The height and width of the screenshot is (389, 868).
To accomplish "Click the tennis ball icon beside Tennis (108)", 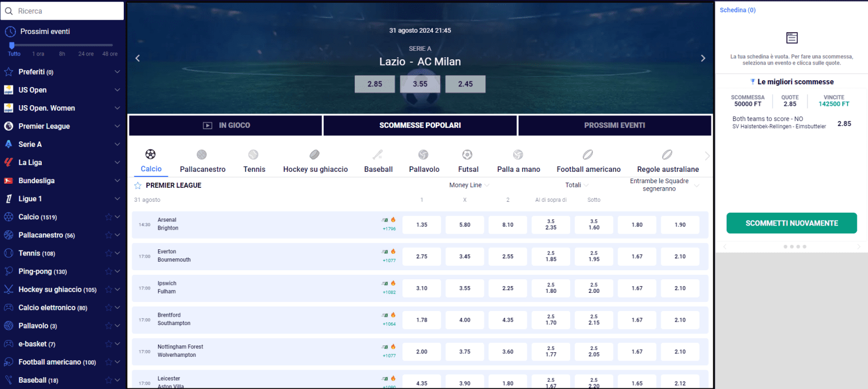I will coord(8,253).
